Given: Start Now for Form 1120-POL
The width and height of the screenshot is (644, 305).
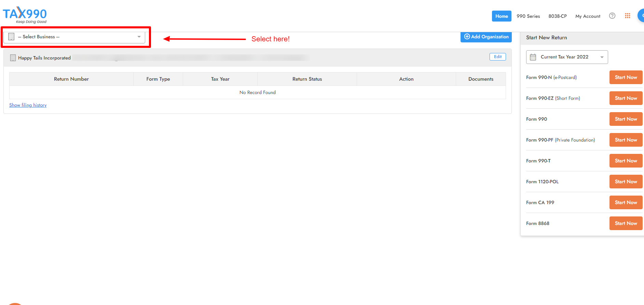Looking at the screenshot, I should (x=626, y=182).
